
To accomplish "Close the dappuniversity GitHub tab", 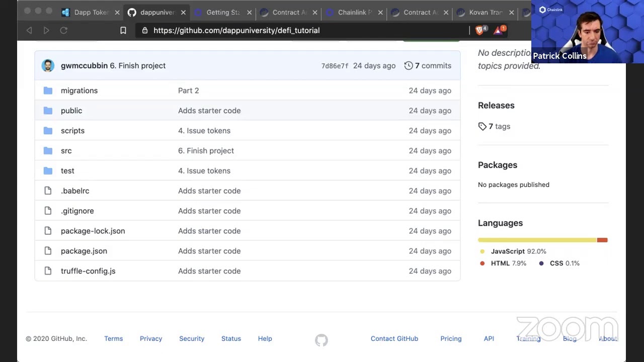I will tap(183, 13).
